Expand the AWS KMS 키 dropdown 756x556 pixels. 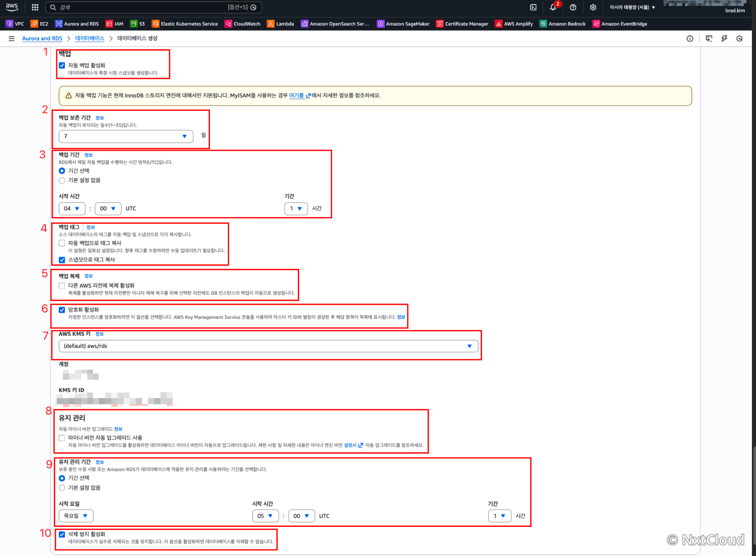pos(269,346)
